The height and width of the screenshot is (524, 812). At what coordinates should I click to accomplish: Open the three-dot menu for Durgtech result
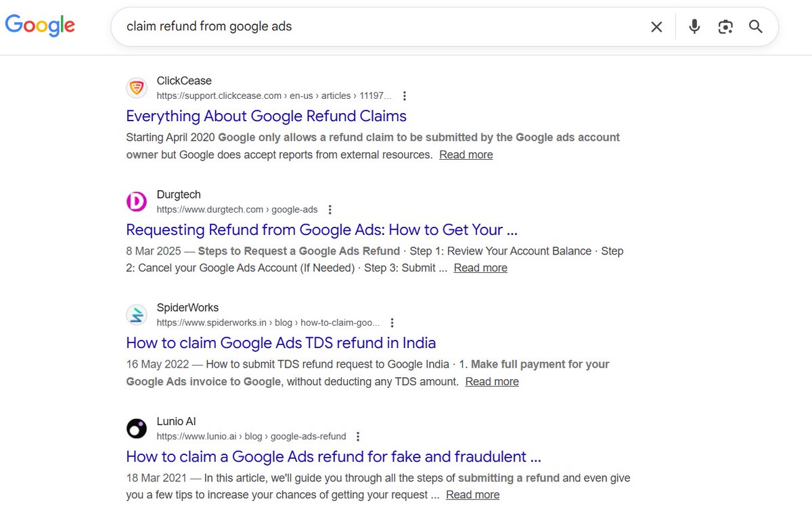330,210
